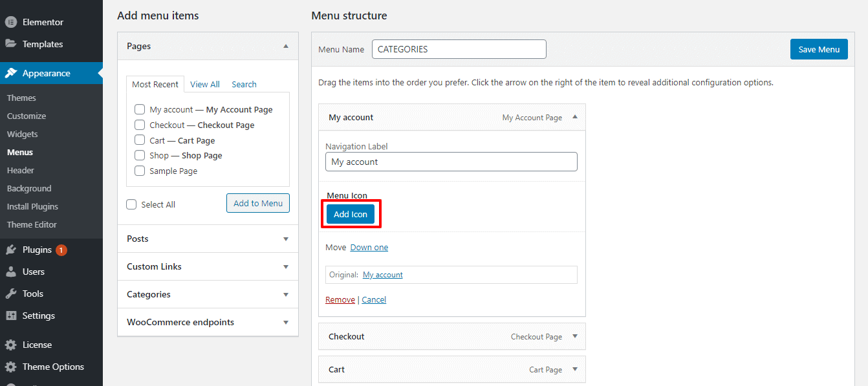Screen dimensions: 868x386
Task: Open License gear icon in sidebar
Action: coord(10,345)
